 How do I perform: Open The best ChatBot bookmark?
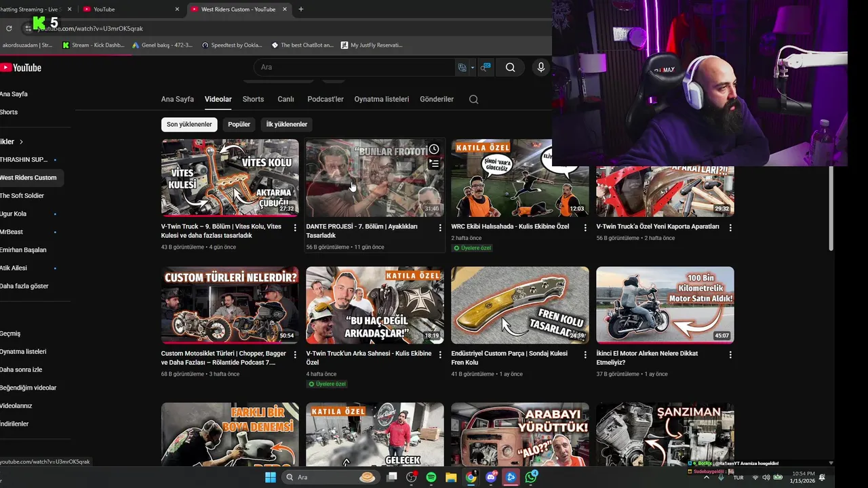302,45
